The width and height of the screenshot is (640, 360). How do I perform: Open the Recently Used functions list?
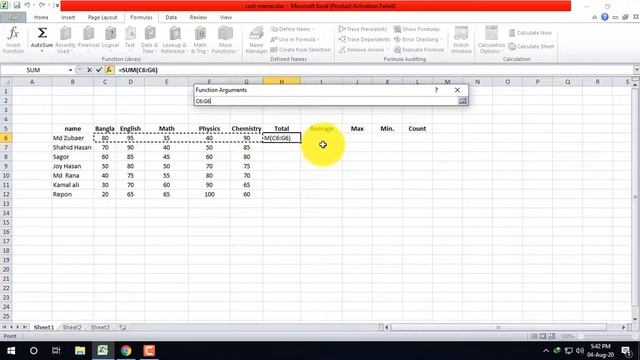[x=65, y=40]
